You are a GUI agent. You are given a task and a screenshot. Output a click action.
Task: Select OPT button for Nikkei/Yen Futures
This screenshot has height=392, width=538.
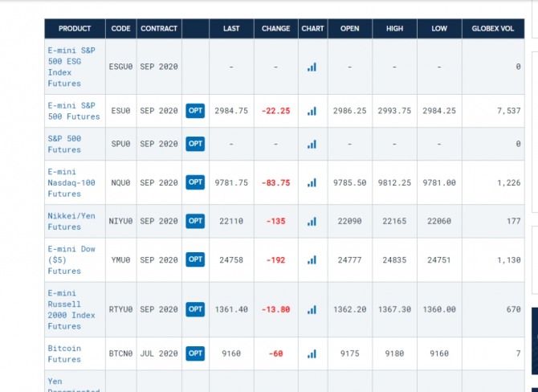[x=195, y=221]
